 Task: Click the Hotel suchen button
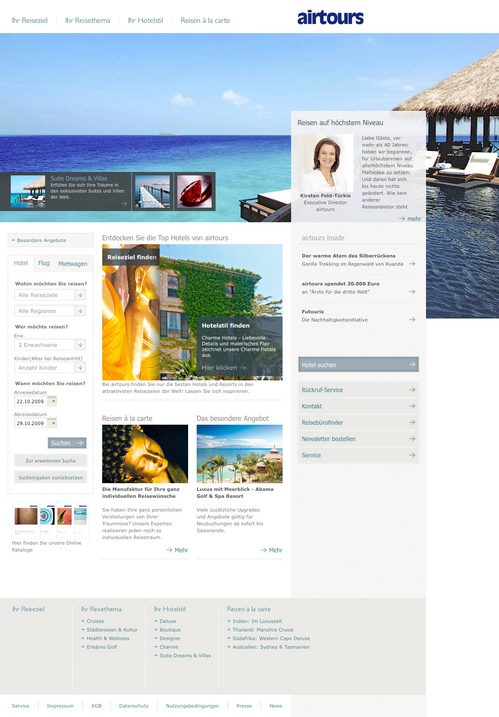(x=358, y=364)
